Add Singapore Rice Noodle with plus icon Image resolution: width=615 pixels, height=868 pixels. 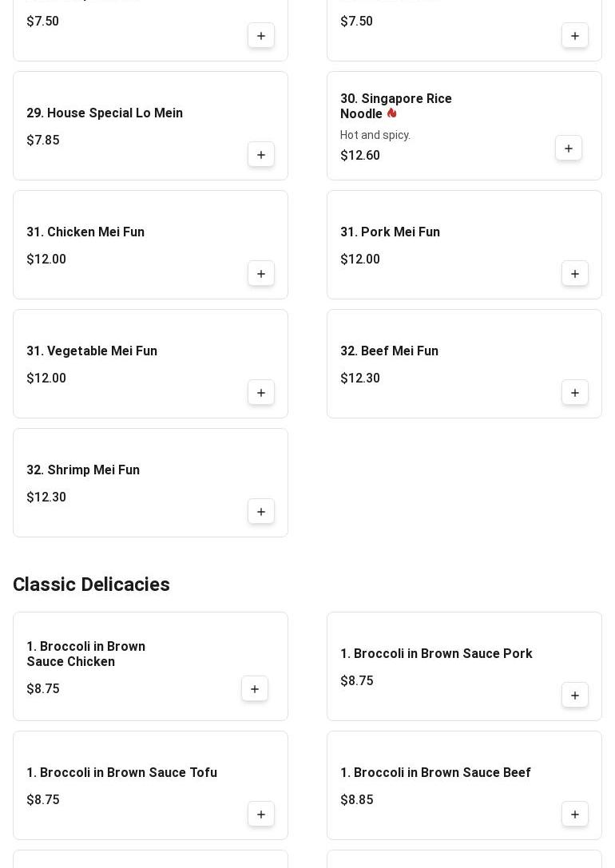tap(568, 148)
